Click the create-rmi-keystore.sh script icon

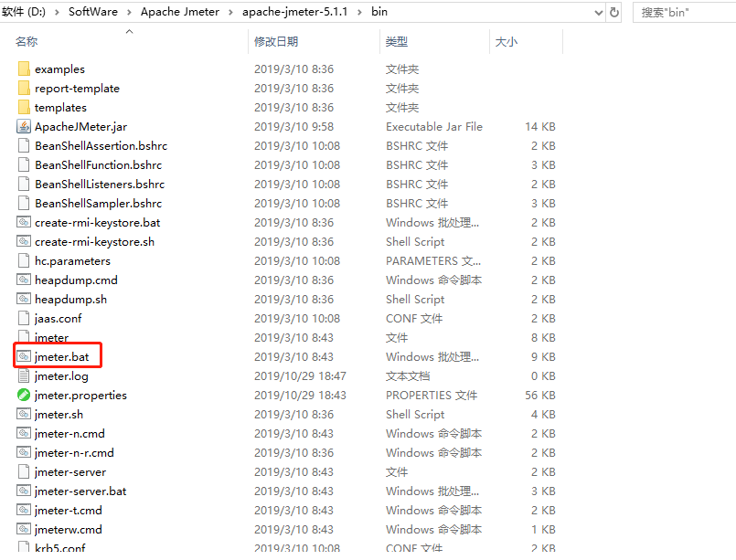[24, 241]
